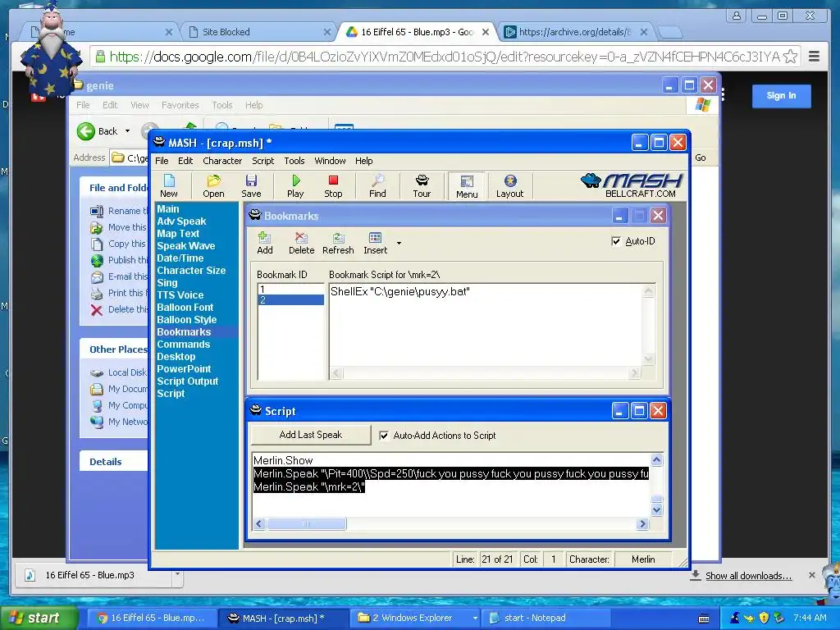Open TTS Voice in the side menu

[180, 295]
